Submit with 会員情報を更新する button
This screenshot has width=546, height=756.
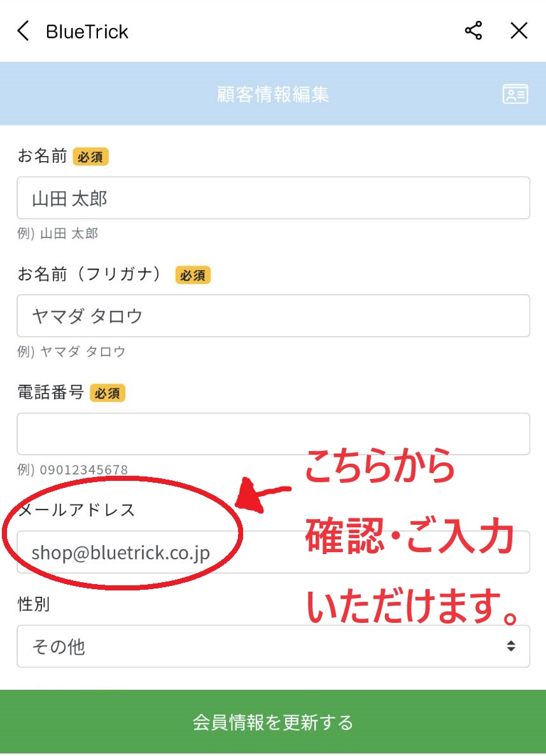pyautogui.click(x=273, y=722)
